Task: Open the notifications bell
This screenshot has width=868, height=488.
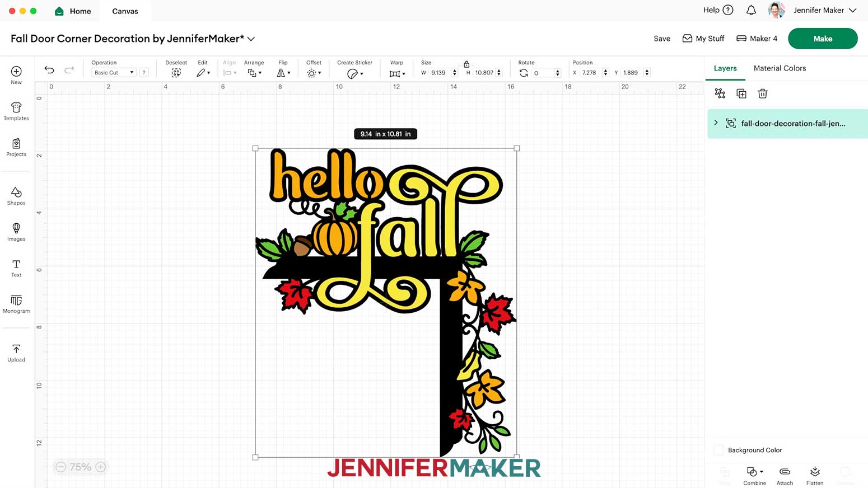Action: [751, 10]
